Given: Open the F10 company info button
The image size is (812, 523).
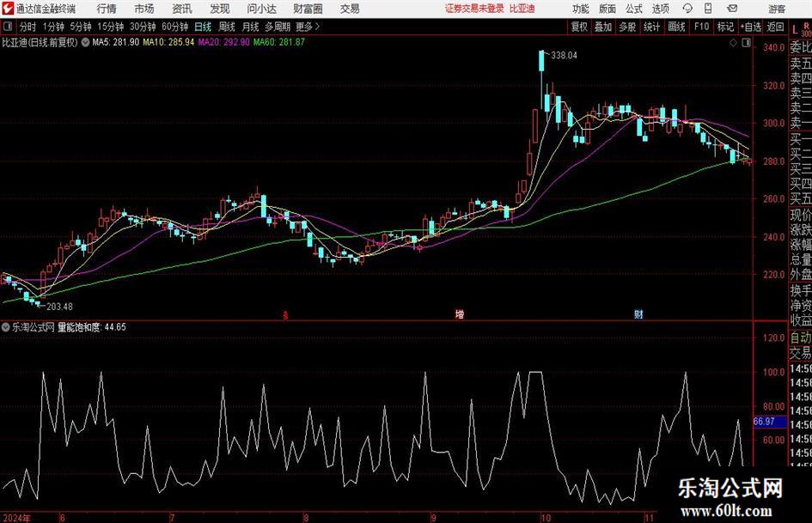Looking at the screenshot, I should pos(701,27).
